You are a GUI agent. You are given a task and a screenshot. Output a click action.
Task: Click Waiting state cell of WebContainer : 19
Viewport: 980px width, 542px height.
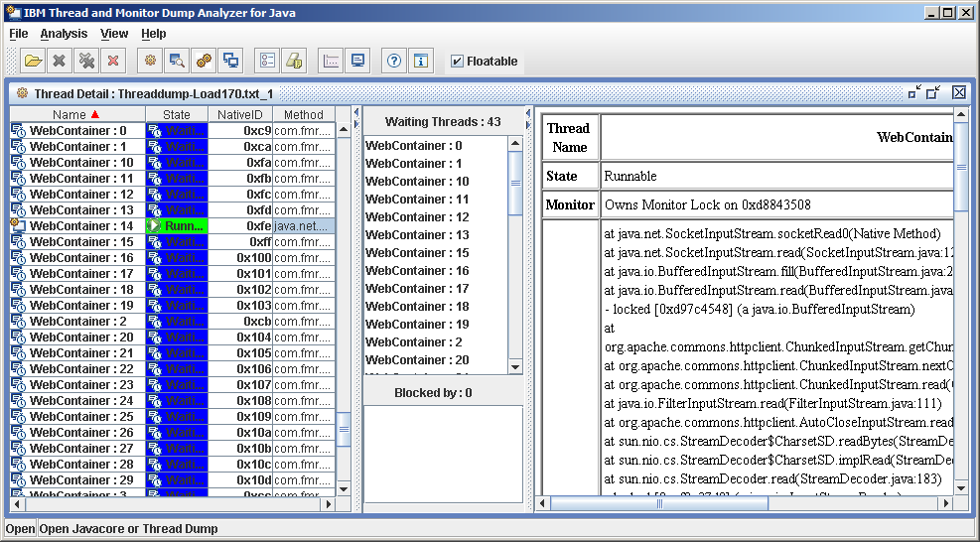pos(177,305)
